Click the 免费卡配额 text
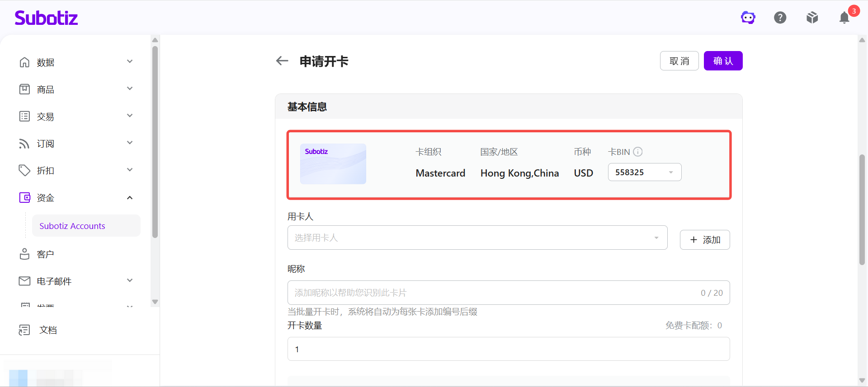 point(694,326)
